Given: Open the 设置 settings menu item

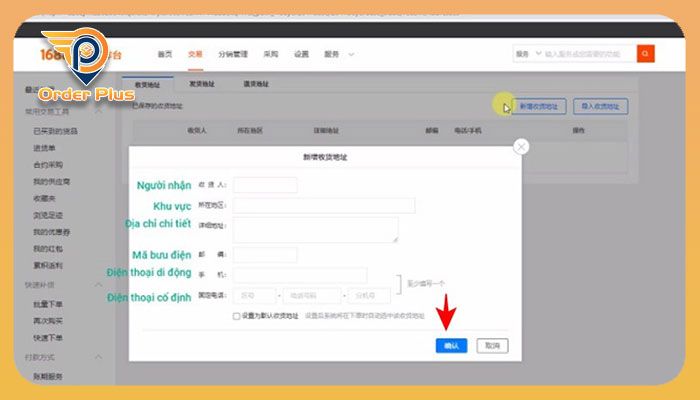Looking at the screenshot, I should [301, 54].
